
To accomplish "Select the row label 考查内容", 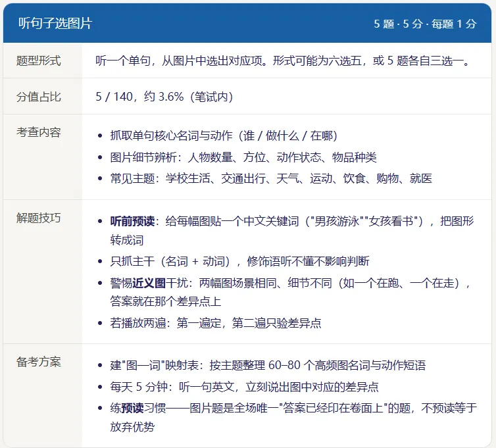I will coord(38,132).
